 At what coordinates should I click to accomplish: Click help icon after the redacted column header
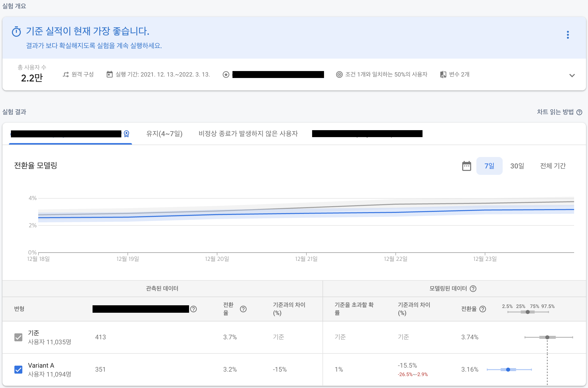pos(193,309)
